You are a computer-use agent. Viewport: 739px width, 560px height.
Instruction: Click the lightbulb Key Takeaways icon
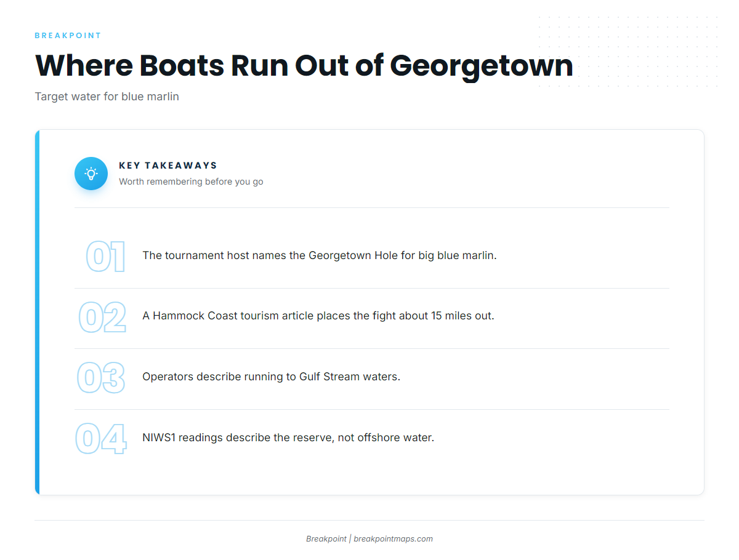tap(91, 174)
